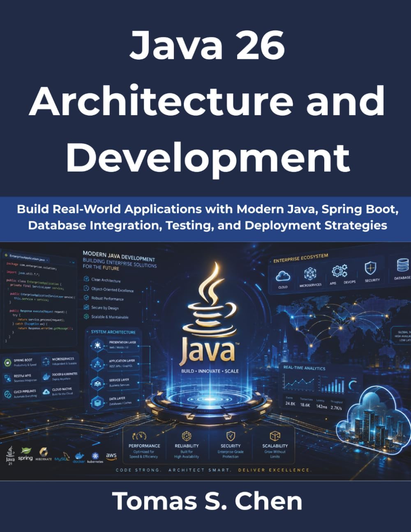
Task: Click the icon beside 'Secure by Design'
Action: tap(86, 307)
